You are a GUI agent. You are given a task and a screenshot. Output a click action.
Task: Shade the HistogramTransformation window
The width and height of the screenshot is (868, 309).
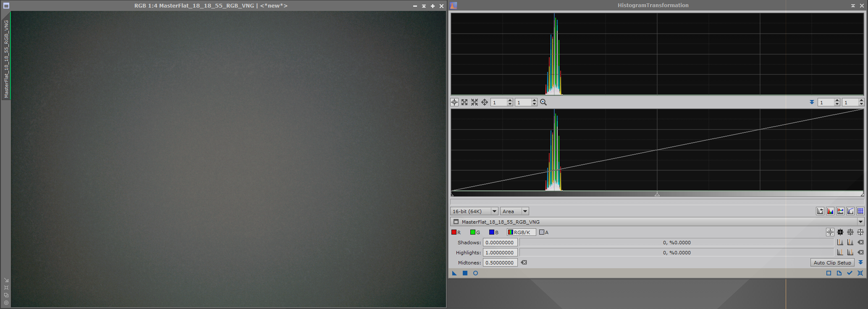click(x=853, y=5)
